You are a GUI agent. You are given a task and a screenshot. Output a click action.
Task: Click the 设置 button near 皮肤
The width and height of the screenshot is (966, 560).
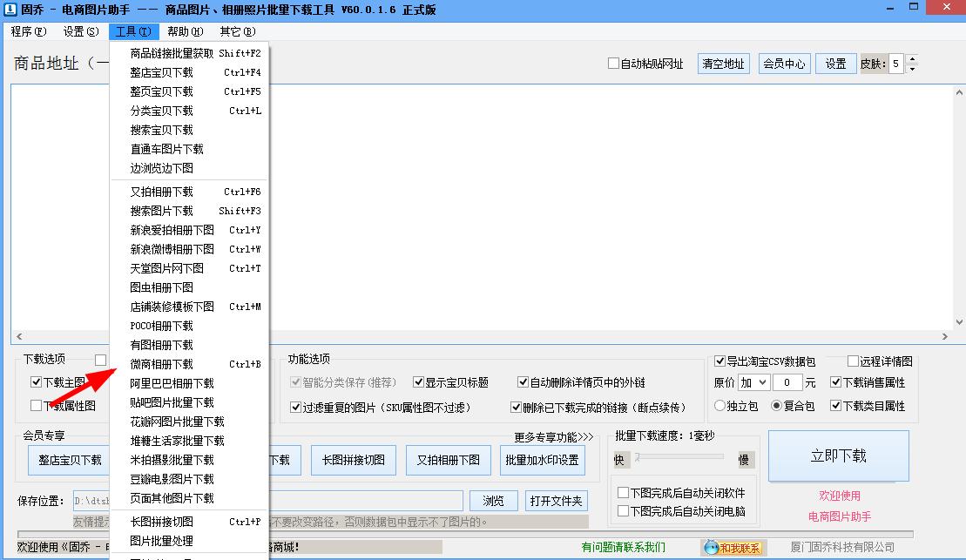pyautogui.click(x=835, y=64)
